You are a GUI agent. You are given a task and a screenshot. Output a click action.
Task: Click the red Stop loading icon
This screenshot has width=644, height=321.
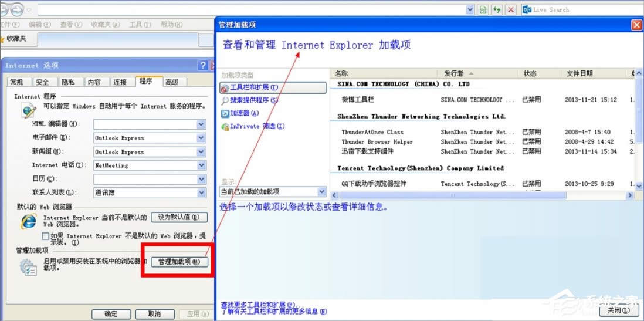(511, 9)
